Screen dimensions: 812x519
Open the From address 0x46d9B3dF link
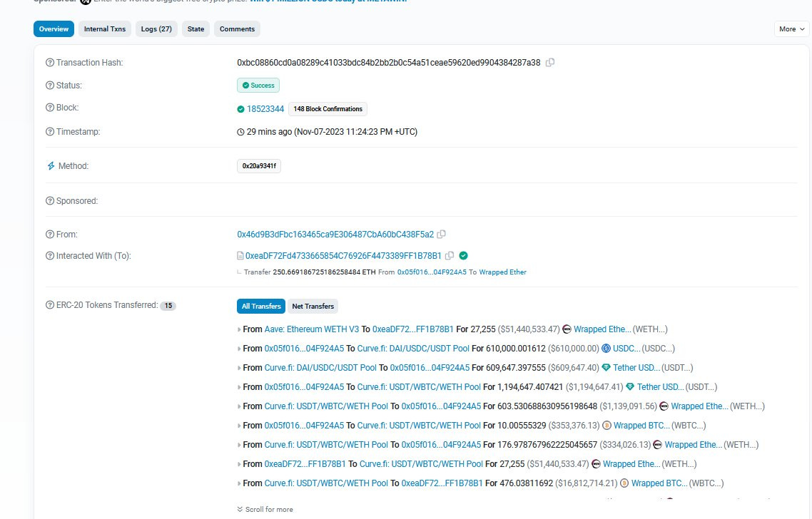tap(335, 235)
